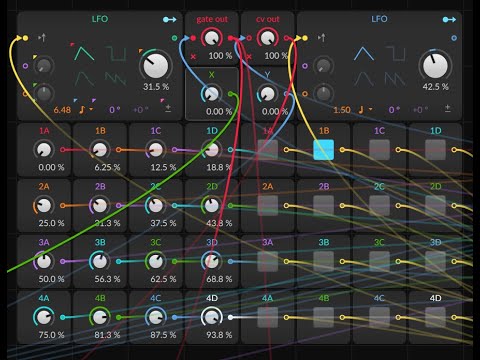Click the green output port of X module
Viewport: 480px width, 360px height.
(x=230, y=94)
